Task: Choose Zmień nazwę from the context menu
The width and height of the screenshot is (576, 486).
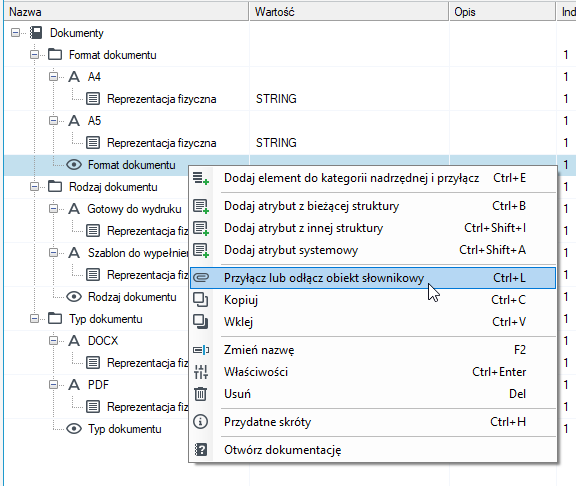Action: tap(373, 350)
